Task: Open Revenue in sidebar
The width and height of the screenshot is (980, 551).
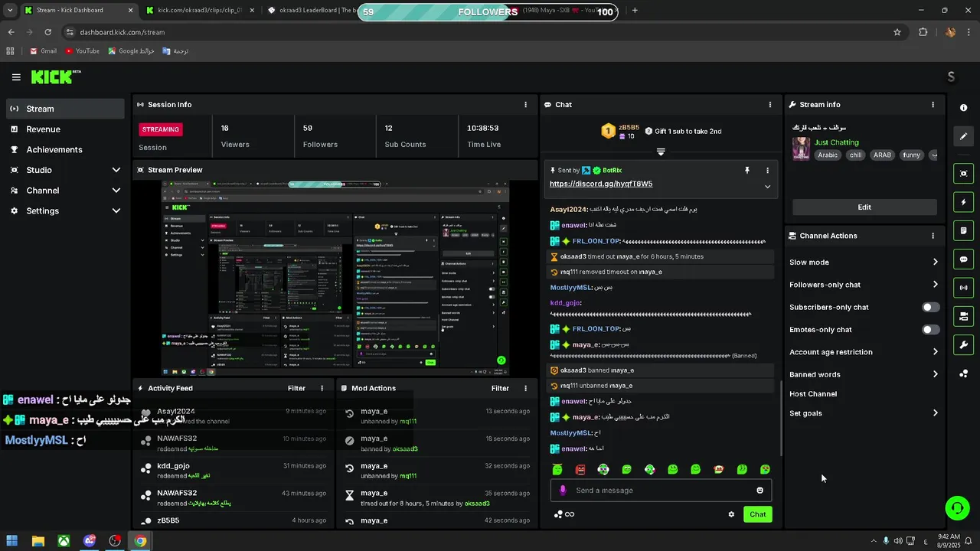Action: coord(65,129)
